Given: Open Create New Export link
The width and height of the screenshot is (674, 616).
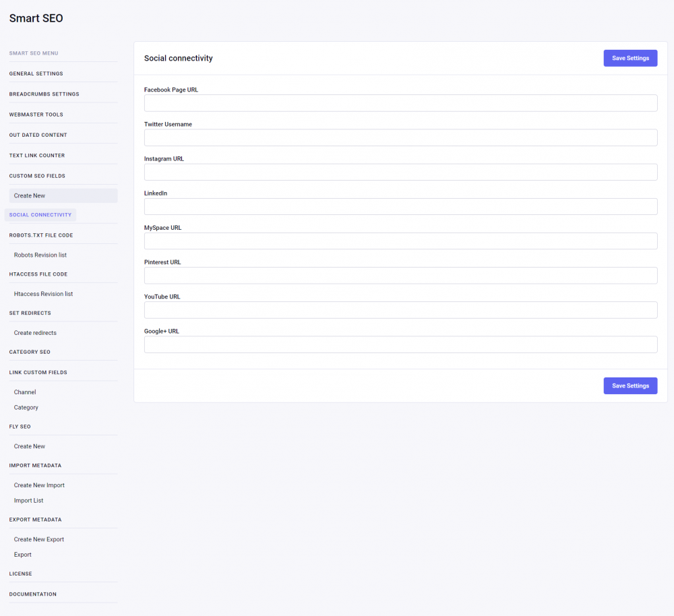Looking at the screenshot, I should click(39, 539).
